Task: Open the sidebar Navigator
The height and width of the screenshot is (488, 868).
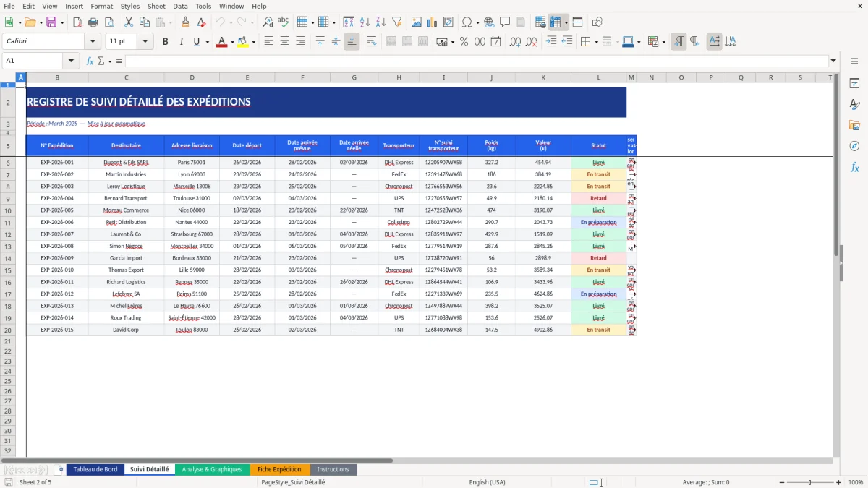Action: (854, 146)
